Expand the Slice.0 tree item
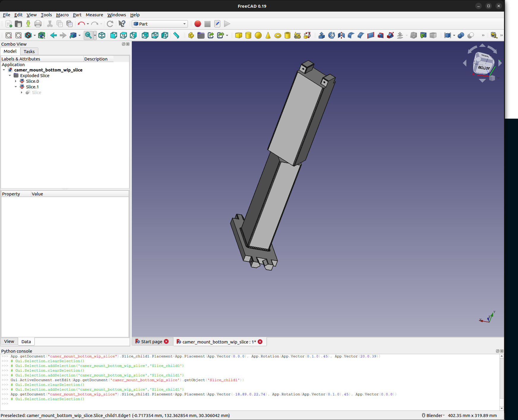This screenshot has height=420, width=518. coord(16,81)
